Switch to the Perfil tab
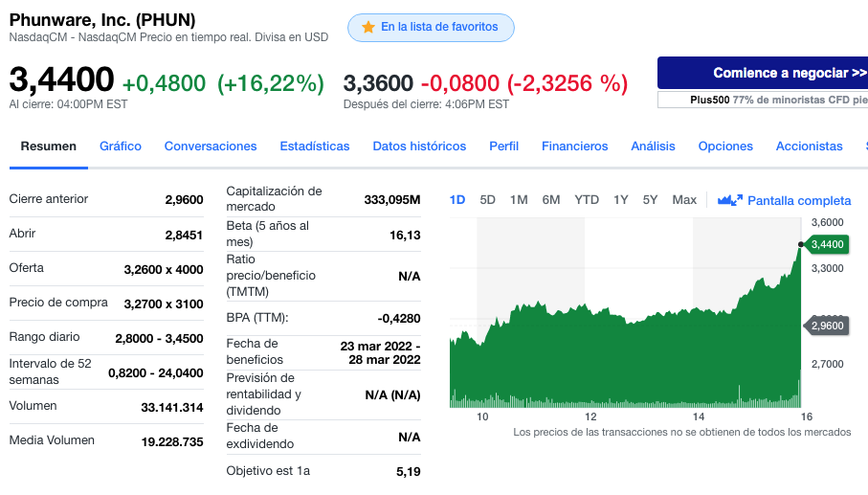868x495 pixels. pos(503,146)
